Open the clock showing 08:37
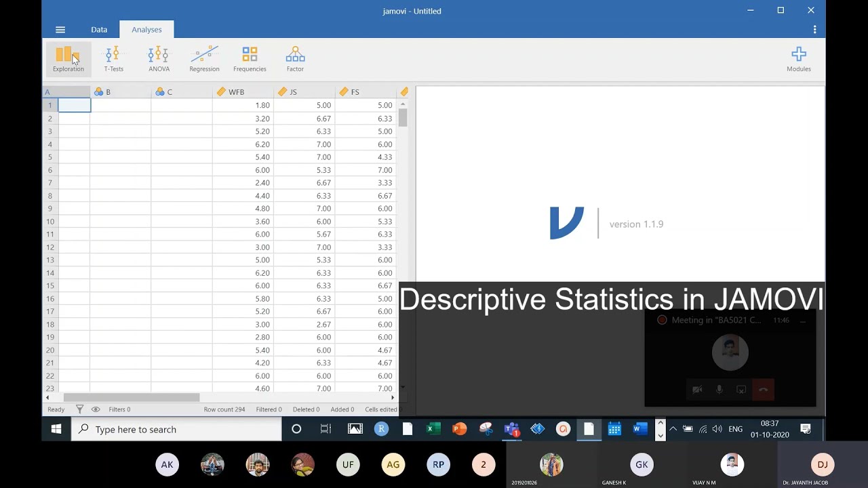 click(770, 429)
